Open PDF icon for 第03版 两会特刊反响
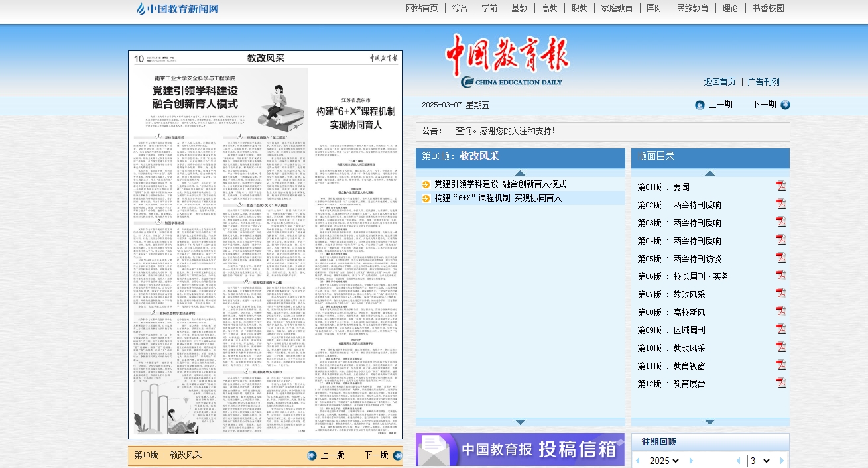 [781, 222]
